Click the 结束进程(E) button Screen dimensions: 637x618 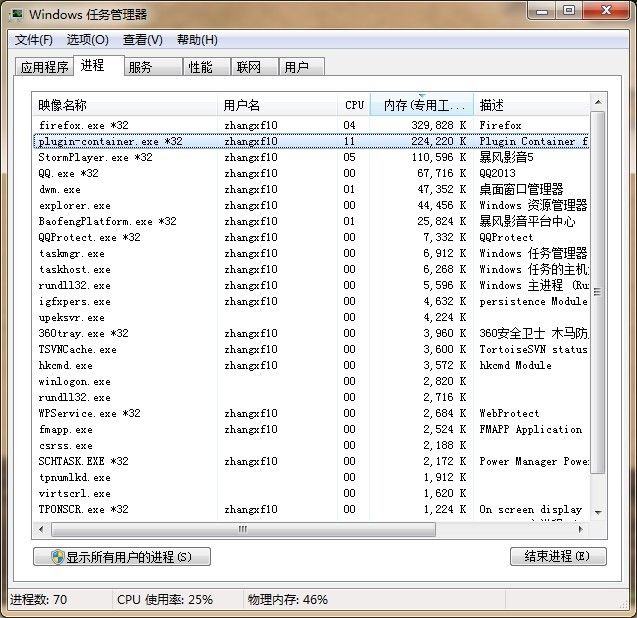point(558,556)
